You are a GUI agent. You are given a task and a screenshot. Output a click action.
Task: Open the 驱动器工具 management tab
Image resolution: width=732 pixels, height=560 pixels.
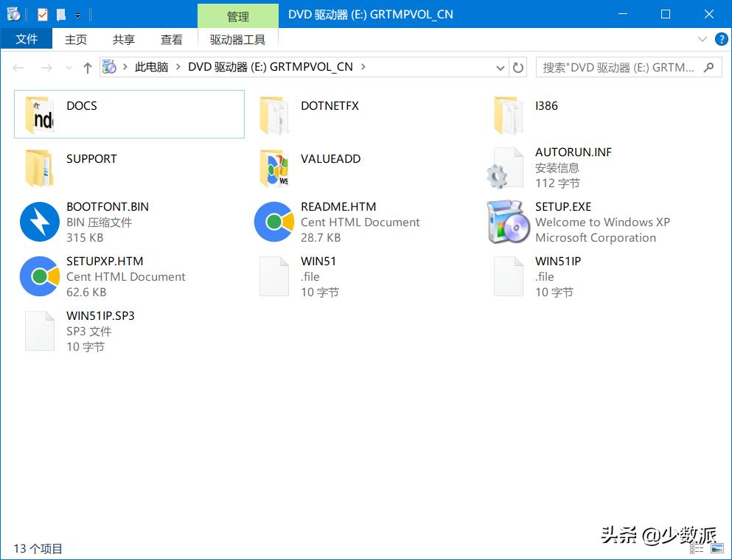tap(237, 39)
